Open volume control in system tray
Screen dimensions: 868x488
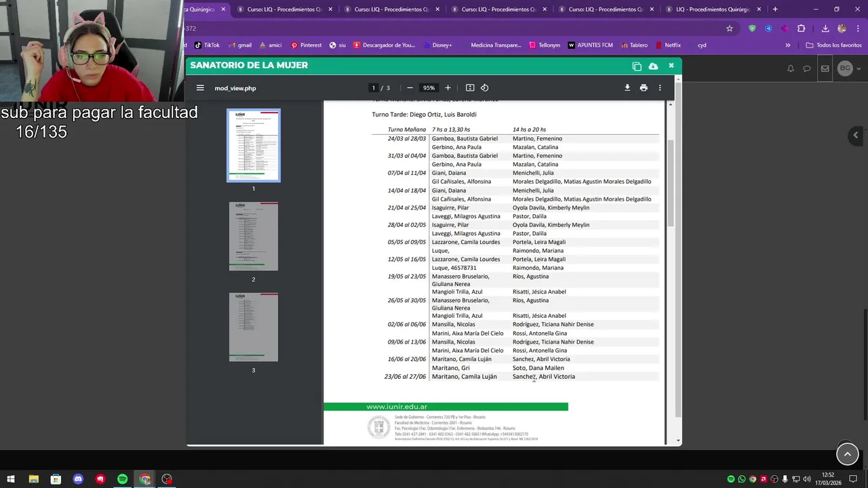807,479
